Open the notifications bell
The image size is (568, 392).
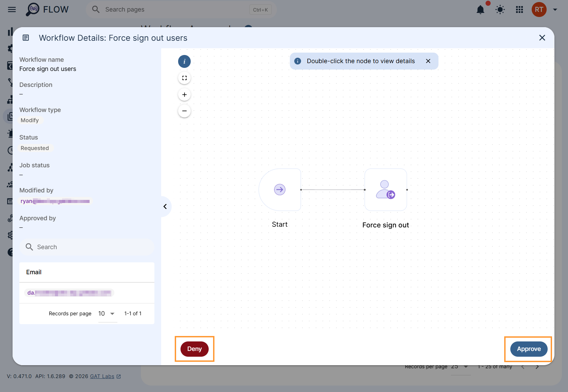[480, 10]
